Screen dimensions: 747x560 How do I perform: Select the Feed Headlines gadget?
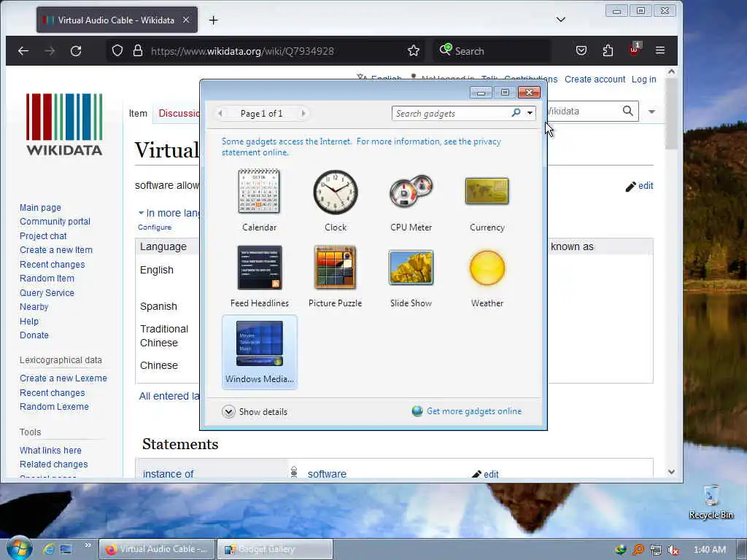coord(259,276)
